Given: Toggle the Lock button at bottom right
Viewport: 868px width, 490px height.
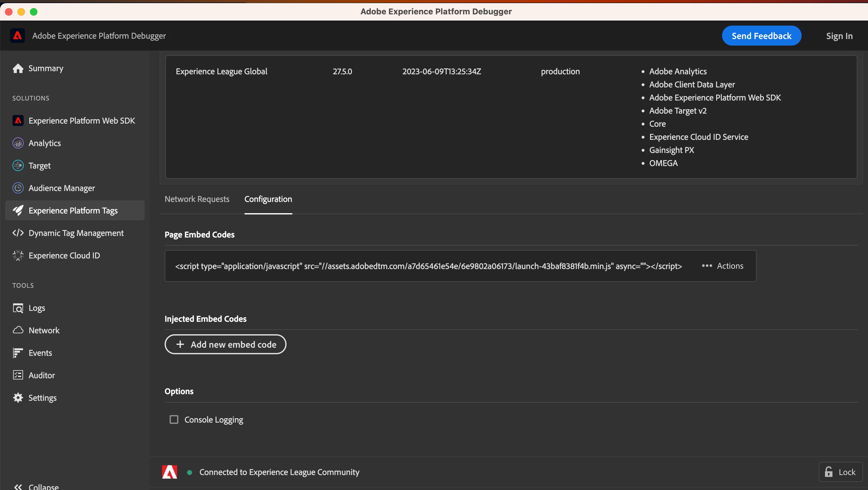Looking at the screenshot, I should [x=840, y=472].
